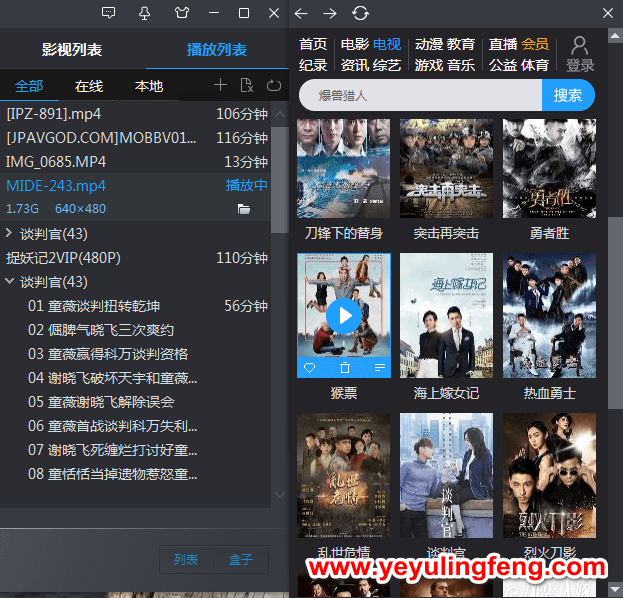Image resolution: width=623 pixels, height=598 pixels.
Task: Select the 本地 filter tab
Action: [x=149, y=86]
